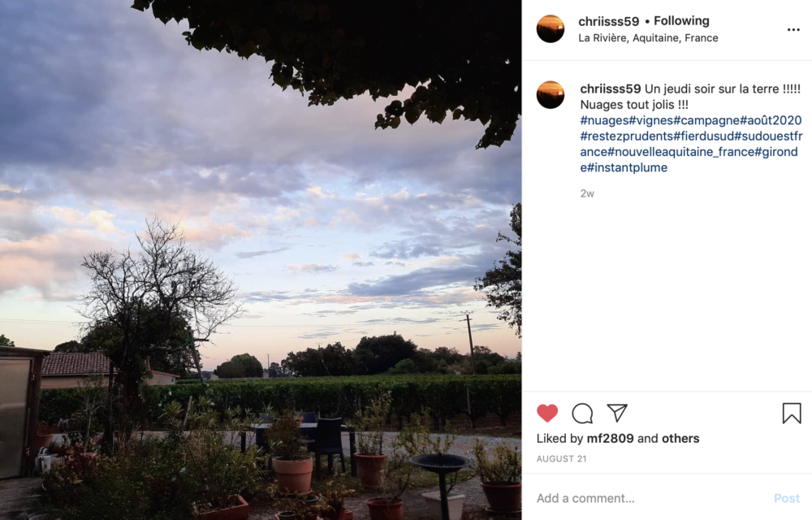Open the #vignes hashtag

point(651,120)
